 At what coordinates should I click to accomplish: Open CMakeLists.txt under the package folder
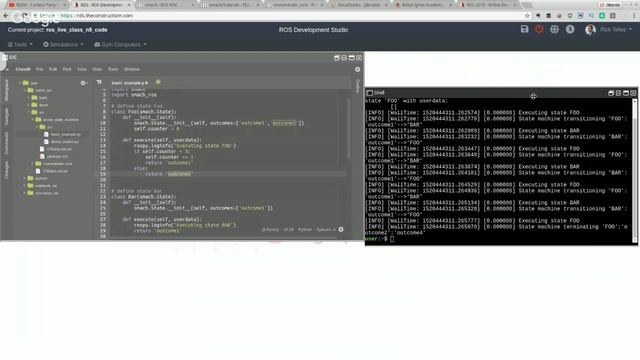coord(59,149)
